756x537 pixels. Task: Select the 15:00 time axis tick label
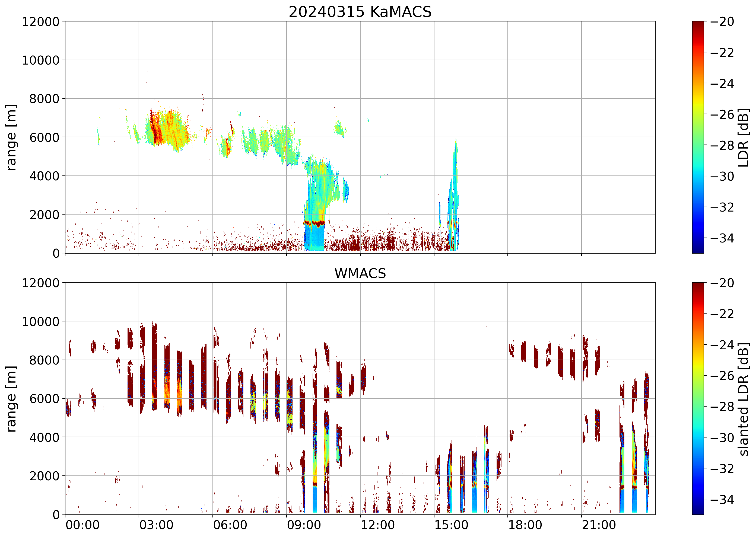(x=451, y=525)
